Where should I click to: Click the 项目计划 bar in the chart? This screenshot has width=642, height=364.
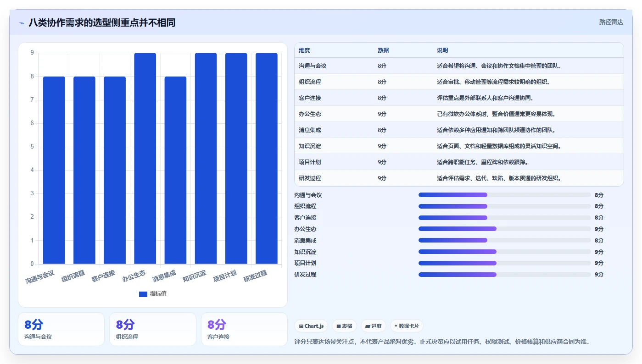tap(236, 159)
